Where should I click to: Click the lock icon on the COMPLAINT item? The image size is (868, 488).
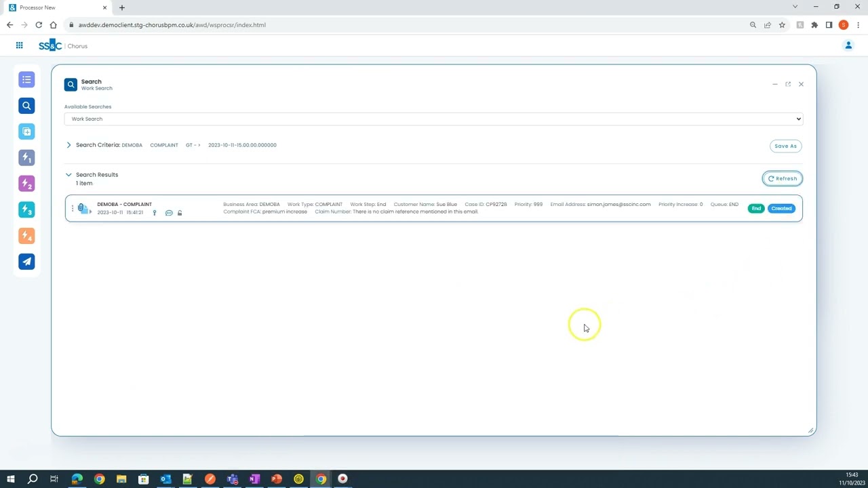pyautogui.click(x=180, y=213)
